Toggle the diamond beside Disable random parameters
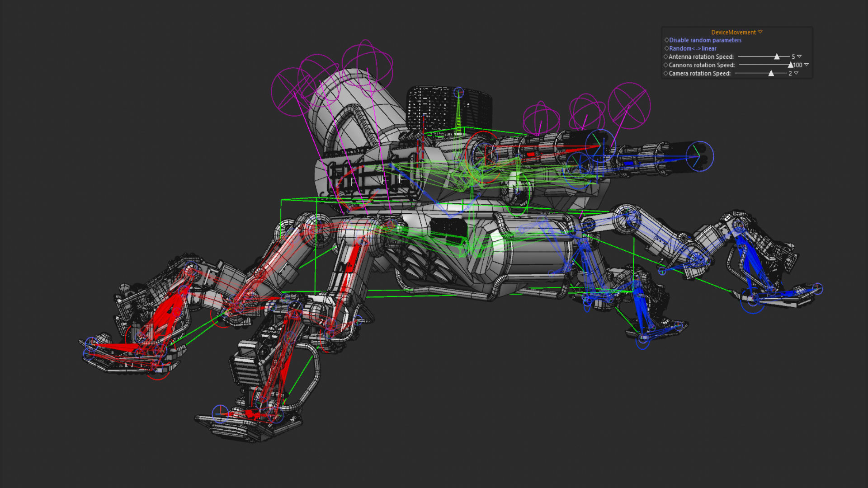The image size is (868, 488). (x=666, y=40)
